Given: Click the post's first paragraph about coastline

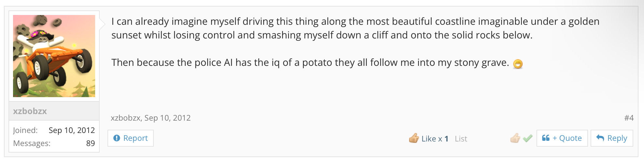Looking at the screenshot, I should (355, 28).
